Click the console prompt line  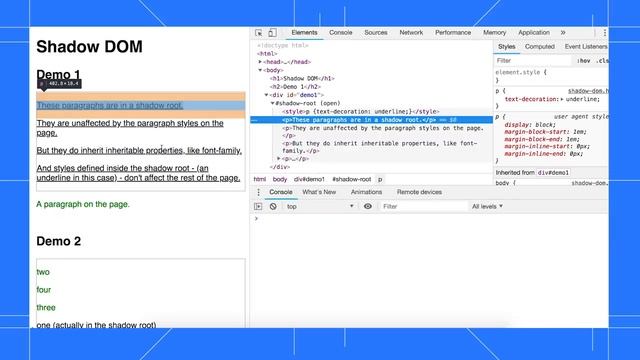(x=429, y=219)
